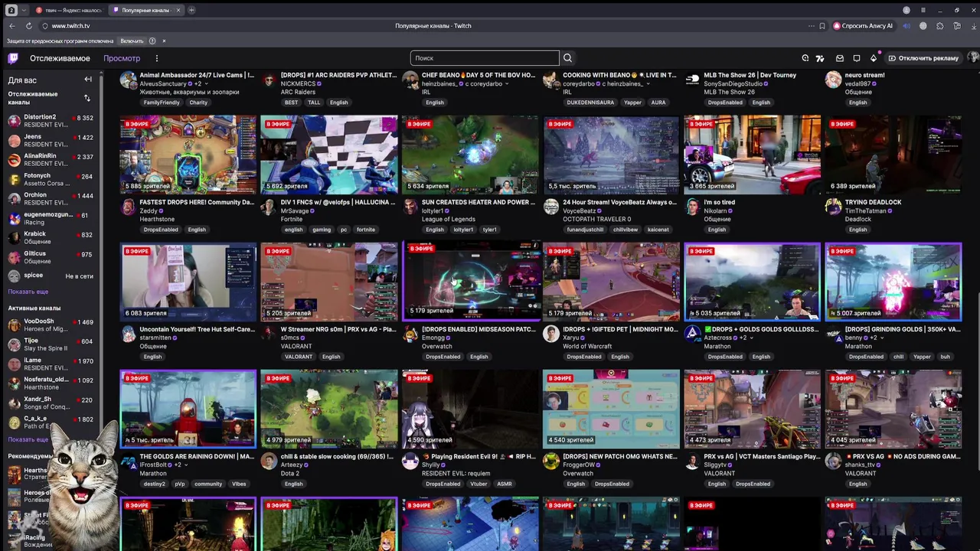Screen dimensions: 980x551
Task: Open Tijoe Slay the Spire II channel
Action: (50, 344)
